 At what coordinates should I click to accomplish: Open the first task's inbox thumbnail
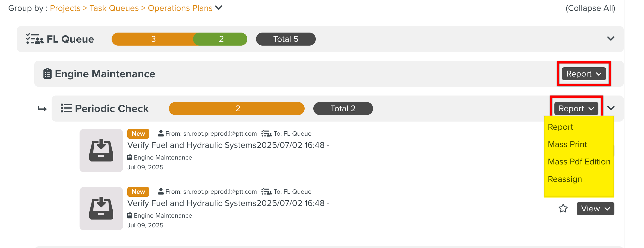click(x=101, y=151)
